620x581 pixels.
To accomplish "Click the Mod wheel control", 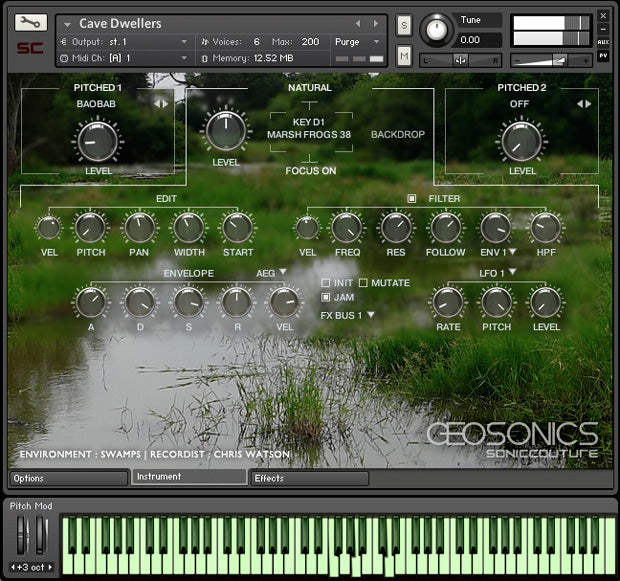I will pyautogui.click(x=41, y=536).
